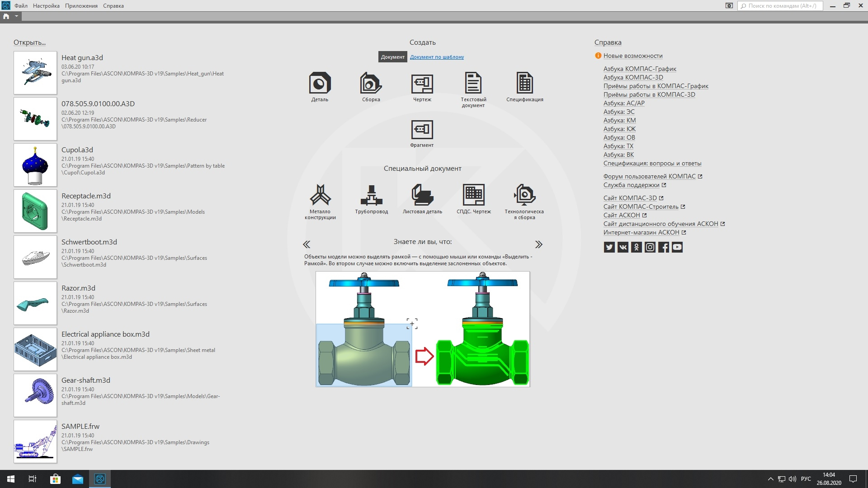
Task: Open Mail app from taskbar
Action: pyautogui.click(x=78, y=479)
